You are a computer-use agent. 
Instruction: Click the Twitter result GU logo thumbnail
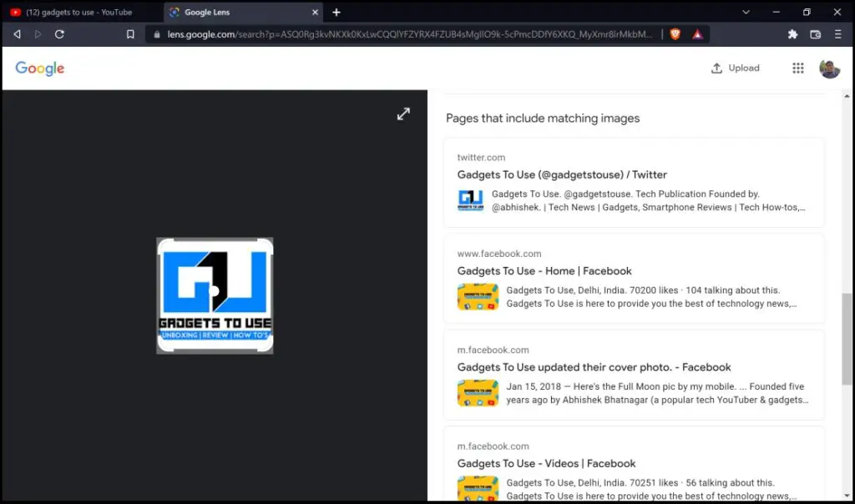tap(470, 200)
